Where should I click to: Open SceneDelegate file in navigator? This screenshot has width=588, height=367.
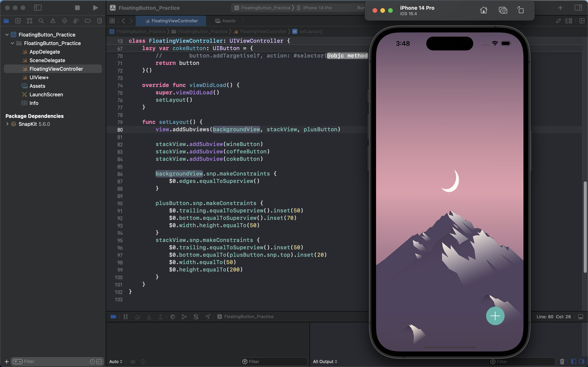pyautogui.click(x=47, y=60)
